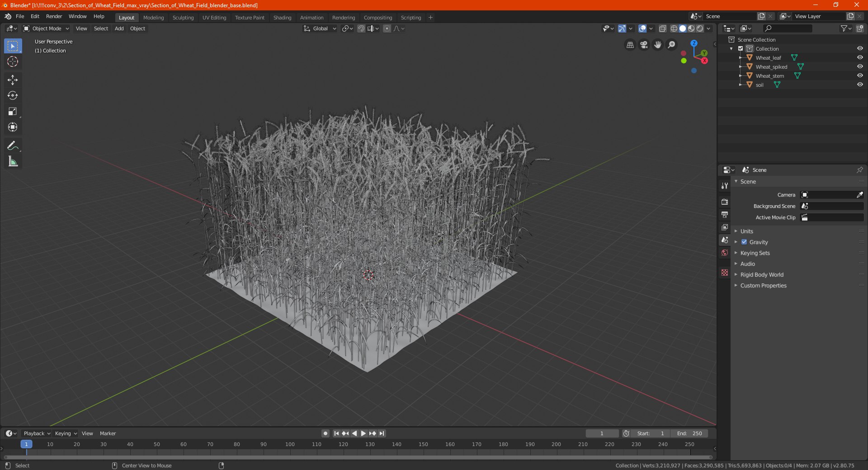The width and height of the screenshot is (868, 470).
Task: Pin the Scene properties panel
Action: click(x=859, y=170)
